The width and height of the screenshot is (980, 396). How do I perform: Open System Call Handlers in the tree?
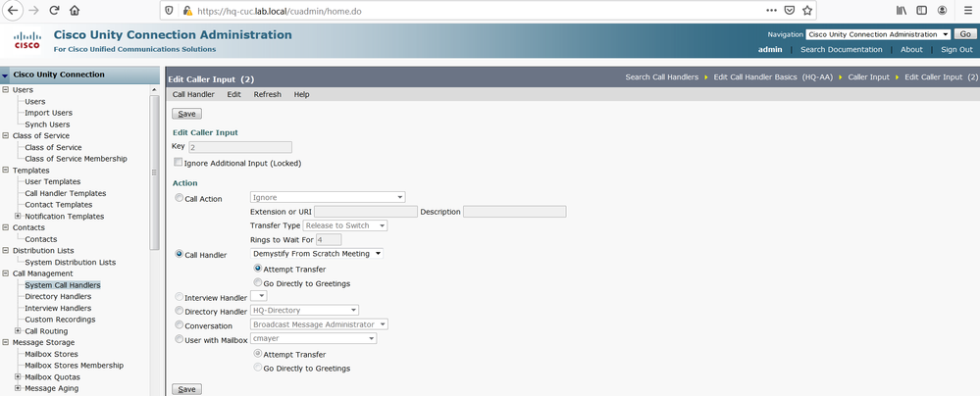[63, 285]
